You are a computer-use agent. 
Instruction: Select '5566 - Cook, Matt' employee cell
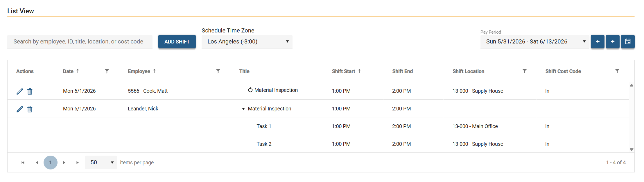(148, 91)
